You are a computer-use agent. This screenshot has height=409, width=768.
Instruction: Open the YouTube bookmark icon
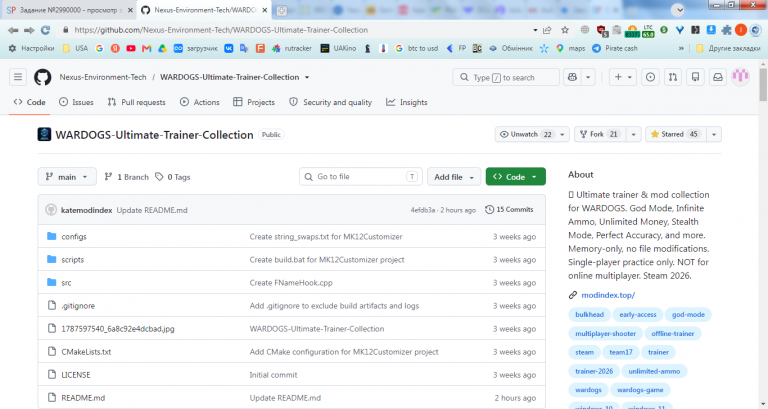click(131, 48)
